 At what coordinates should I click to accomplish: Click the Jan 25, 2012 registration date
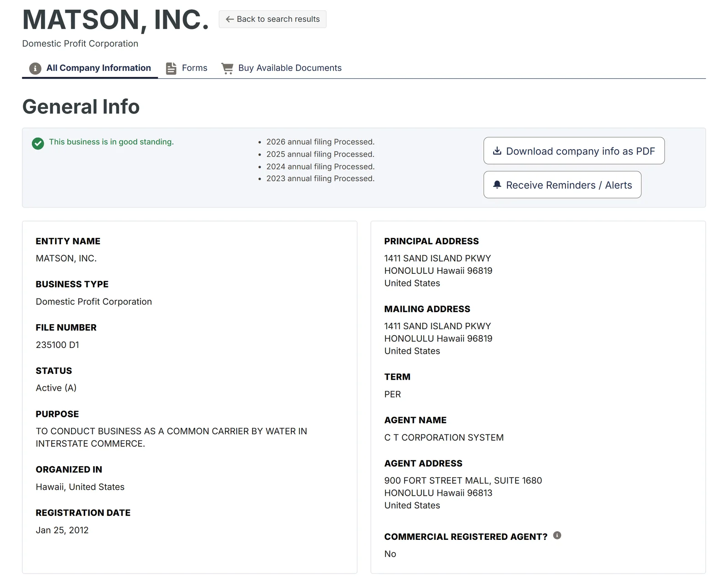pyautogui.click(x=62, y=530)
